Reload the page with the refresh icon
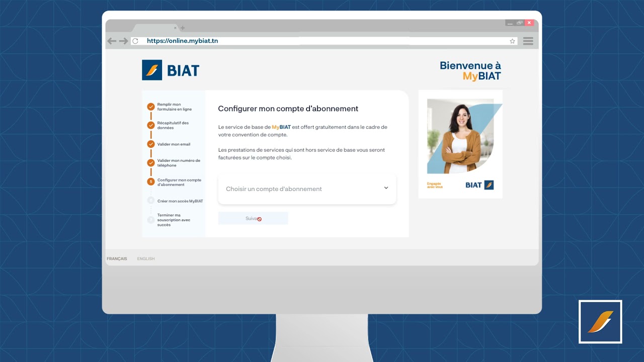 point(135,41)
